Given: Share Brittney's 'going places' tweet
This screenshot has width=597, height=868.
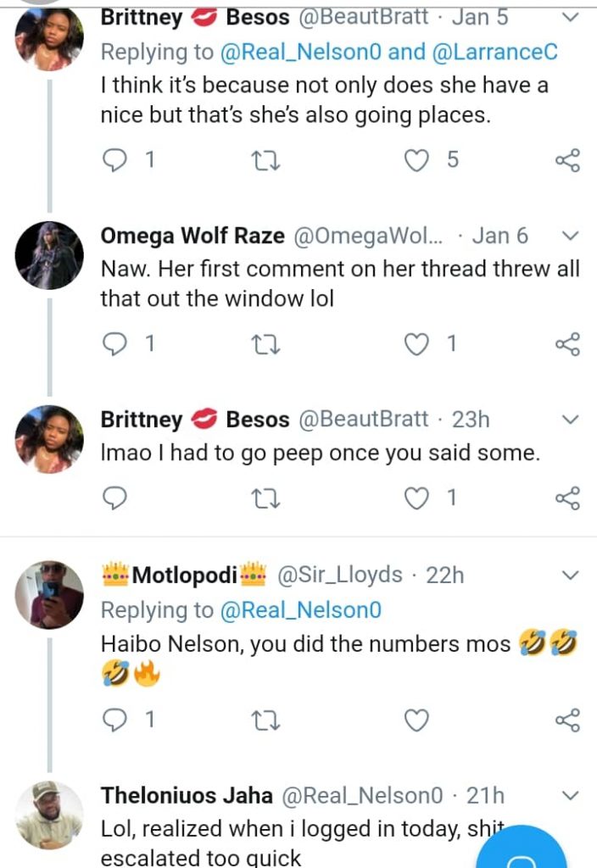Looking at the screenshot, I should (566, 159).
